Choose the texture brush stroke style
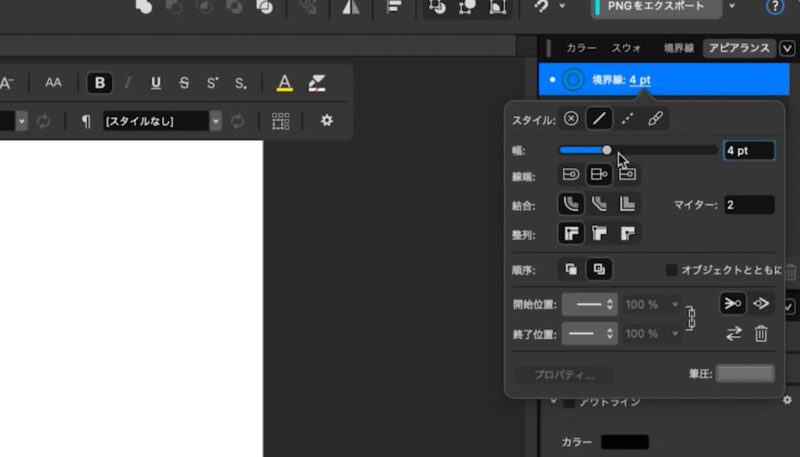 click(655, 119)
